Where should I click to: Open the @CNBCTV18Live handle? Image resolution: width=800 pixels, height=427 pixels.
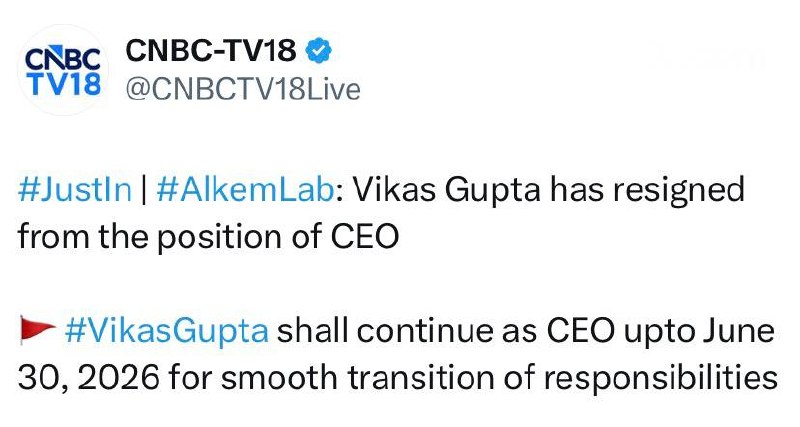(x=243, y=89)
